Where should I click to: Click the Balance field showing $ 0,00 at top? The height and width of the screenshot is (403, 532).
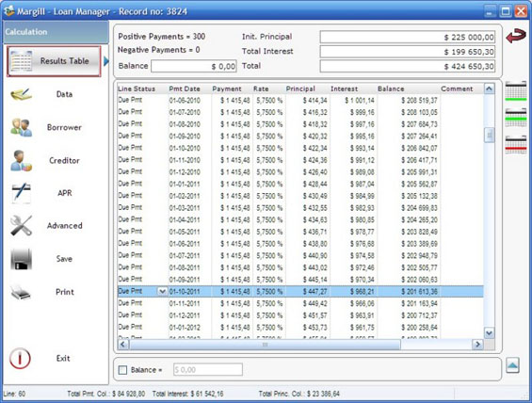pyautogui.click(x=194, y=66)
